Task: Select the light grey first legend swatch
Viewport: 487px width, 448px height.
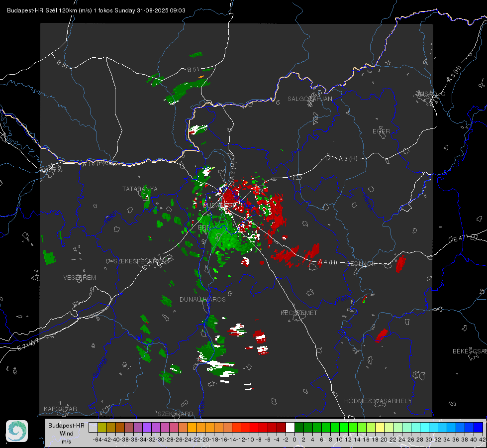Action: (x=93, y=427)
